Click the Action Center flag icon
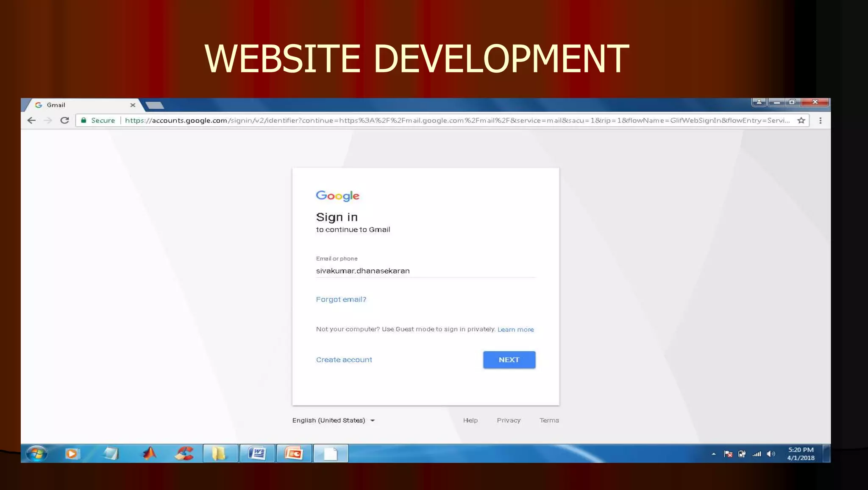 728,454
